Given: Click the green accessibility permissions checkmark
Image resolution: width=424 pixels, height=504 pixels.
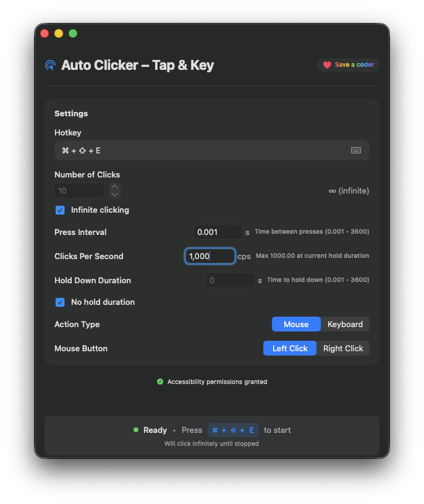Looking at the screenshot, I should point(161,382).
